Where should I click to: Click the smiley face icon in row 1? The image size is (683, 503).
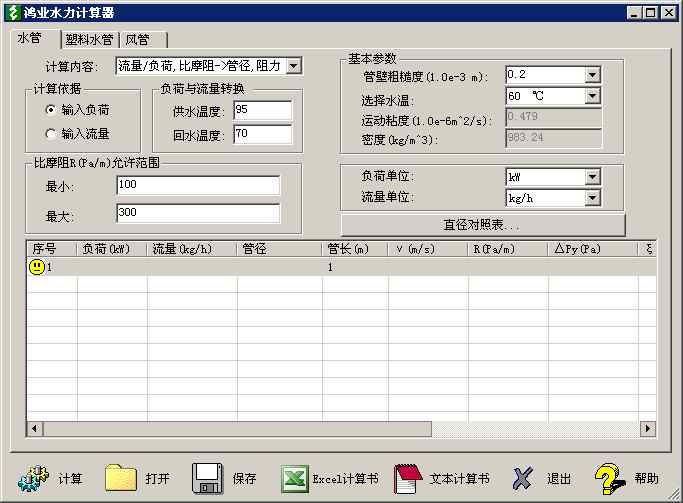click(37, 267)
